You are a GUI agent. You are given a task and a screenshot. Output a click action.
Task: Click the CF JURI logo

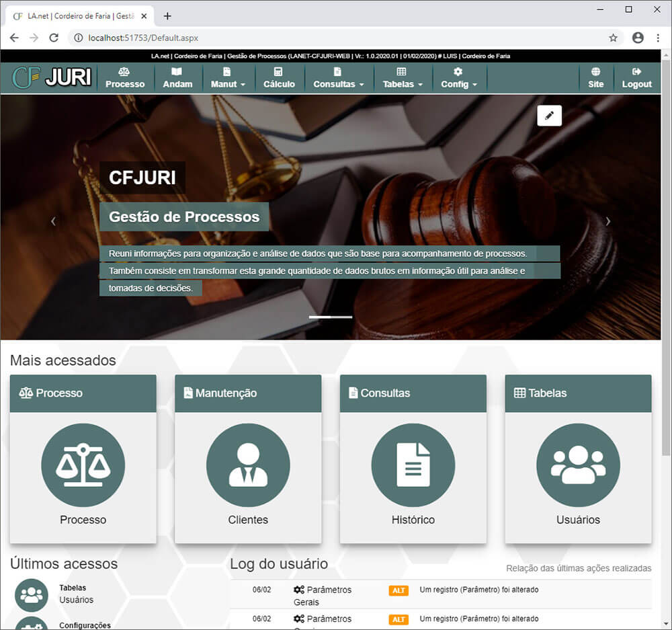pos(52,78)
